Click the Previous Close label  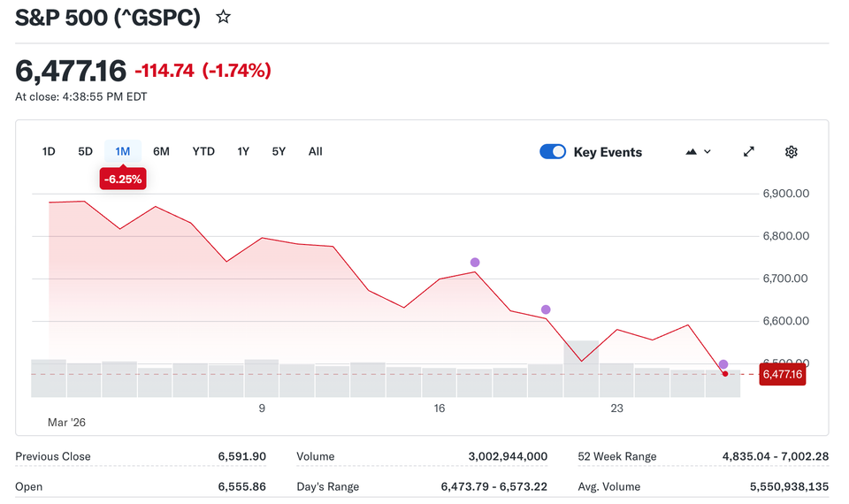53,456
